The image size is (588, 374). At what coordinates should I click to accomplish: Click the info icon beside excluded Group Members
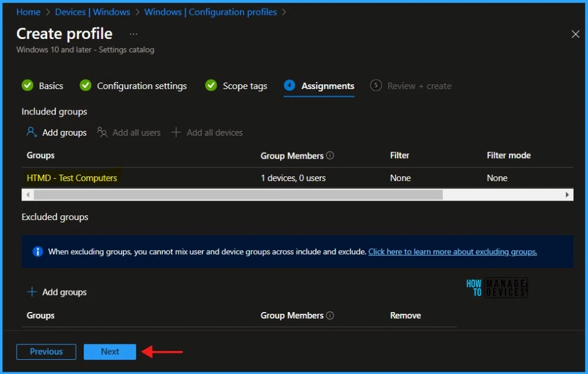pos(330,316)
